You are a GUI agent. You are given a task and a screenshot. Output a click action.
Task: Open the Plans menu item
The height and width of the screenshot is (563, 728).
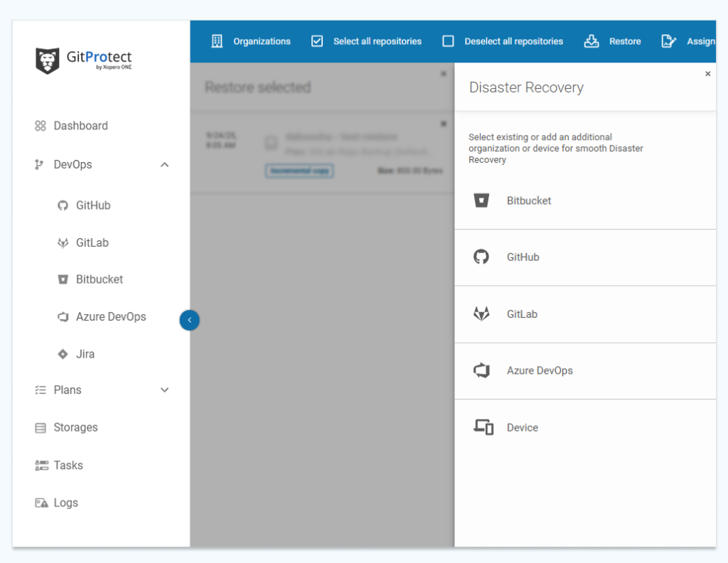68,390
